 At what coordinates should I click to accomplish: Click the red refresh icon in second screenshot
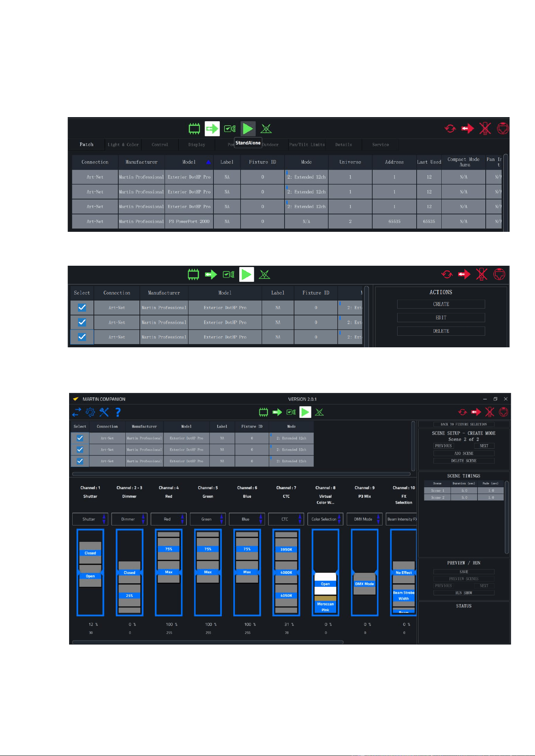pyautogui.click(x=447, y=274)
